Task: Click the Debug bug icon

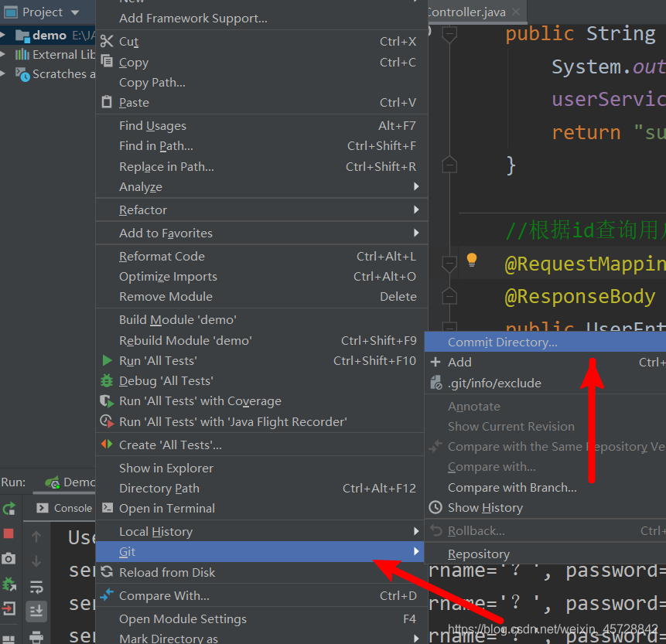Action: (x=107, y=380)
